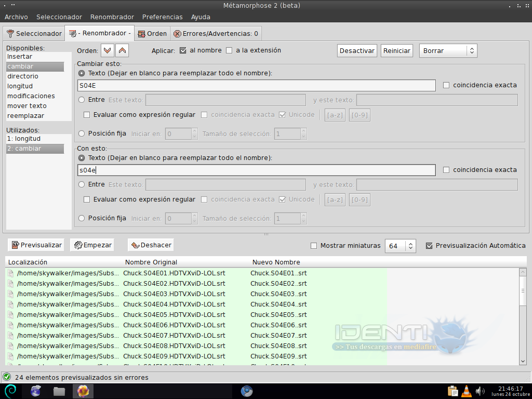The width and height of the screenshot is (532, 399).
Task: Enable coincidencia exacta for 'Con esto' text
Action: coord(446,170)
